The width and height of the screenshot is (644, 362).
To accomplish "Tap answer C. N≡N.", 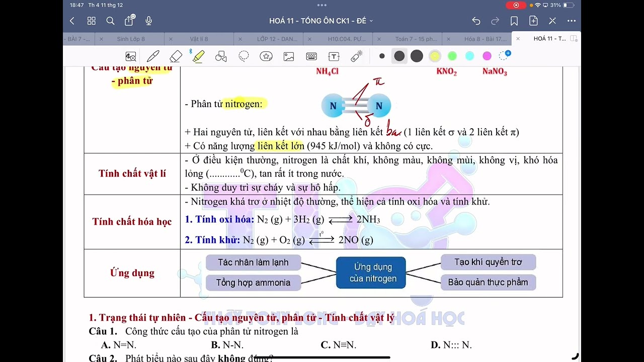I will click(338, 345).
